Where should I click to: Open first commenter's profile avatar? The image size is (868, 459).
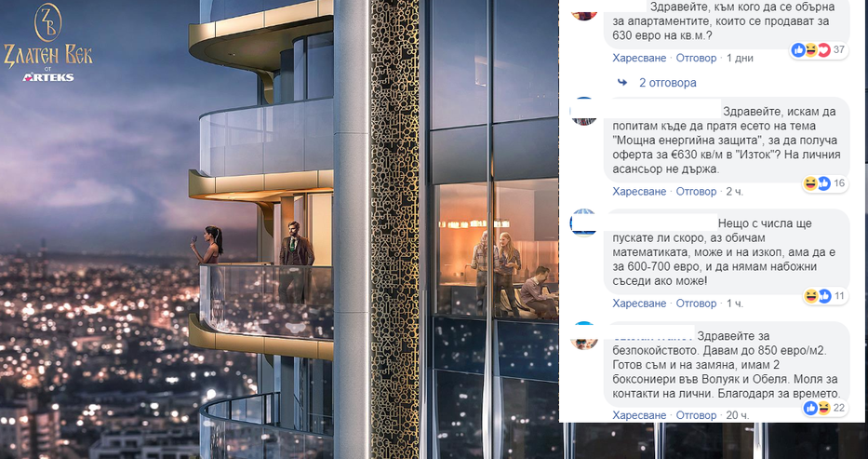pos(584,10)
